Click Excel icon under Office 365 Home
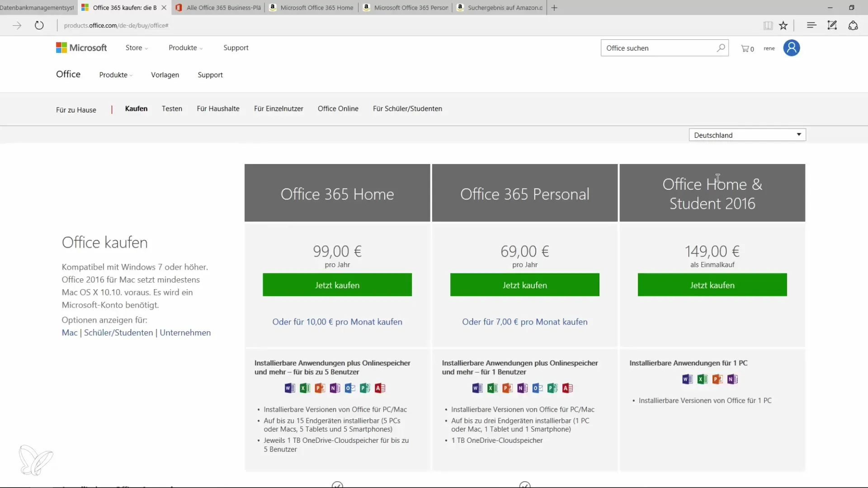Screen dimensions: 868x488 click(x=305, y=388)
